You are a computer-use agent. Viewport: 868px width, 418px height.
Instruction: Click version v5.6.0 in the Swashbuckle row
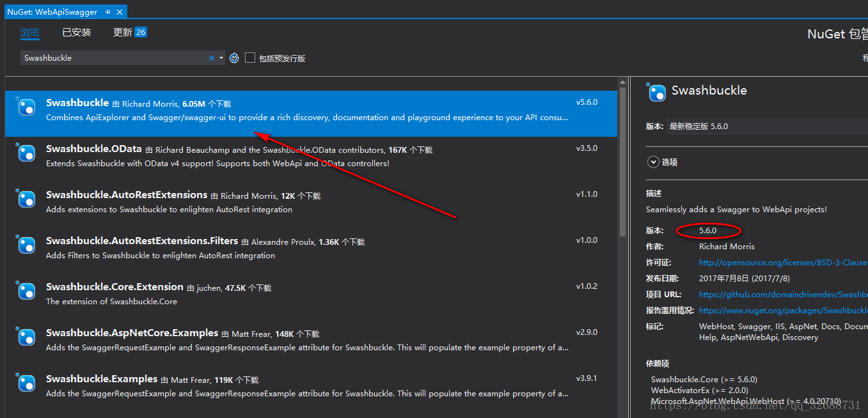(587, 102)
